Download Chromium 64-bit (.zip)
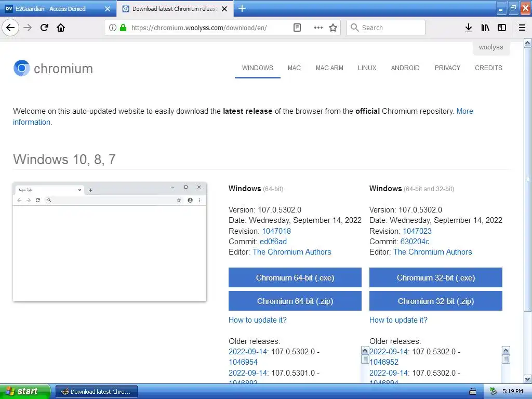The width and height of the screenshot is (532, 399). click(295, 301)
